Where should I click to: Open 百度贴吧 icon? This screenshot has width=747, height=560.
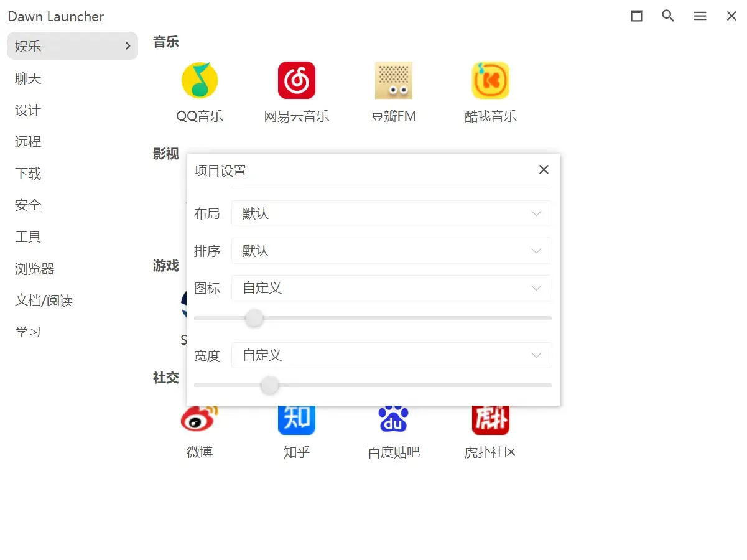tap(394, 420)
